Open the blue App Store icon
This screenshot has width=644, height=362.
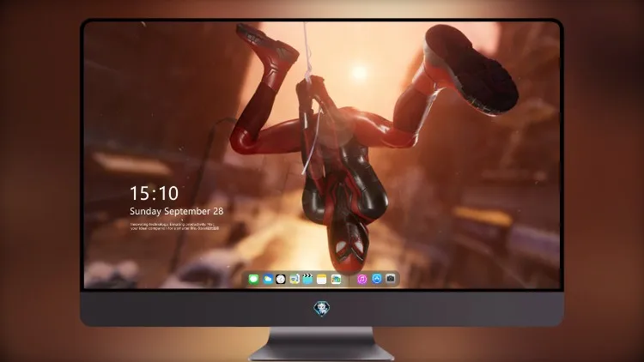[377, 279]
